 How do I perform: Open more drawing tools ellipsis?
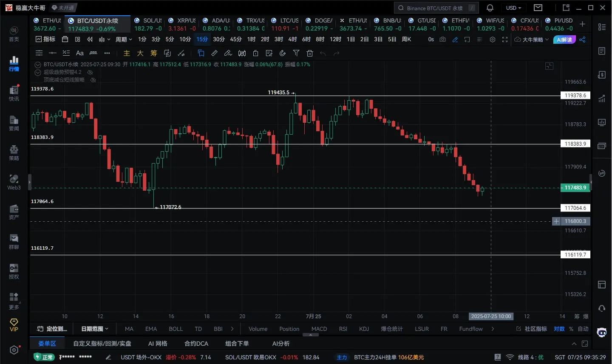(107, 53)
